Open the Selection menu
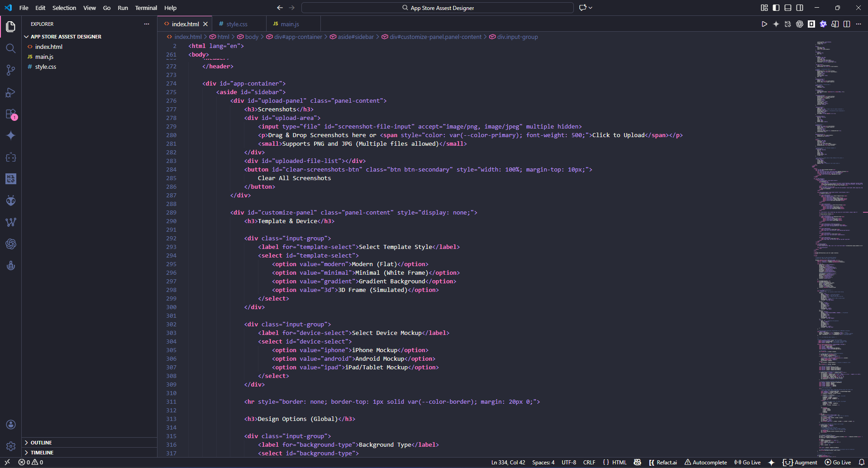The width and height of the screenshot is (868, 468). [x=64, y=8]
